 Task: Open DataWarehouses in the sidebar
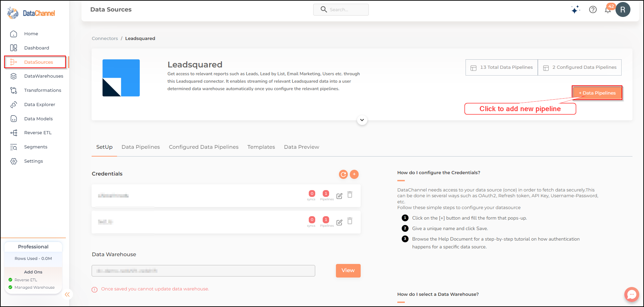pos(44,76)
